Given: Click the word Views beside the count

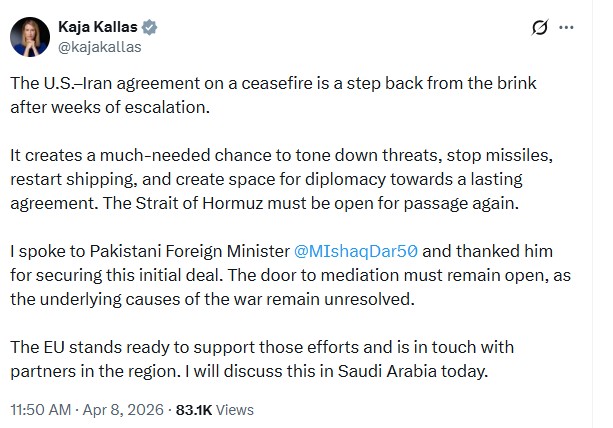Looking at the screenshot, I should coord(236,409).
